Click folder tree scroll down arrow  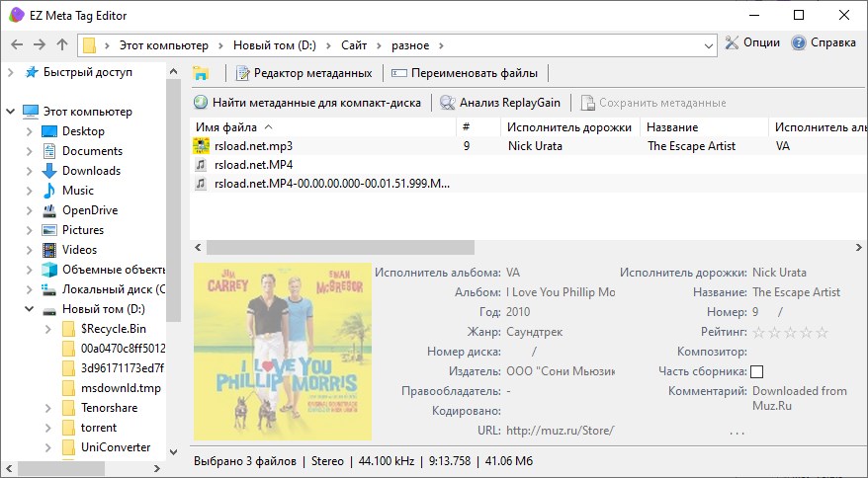point(173,452)
